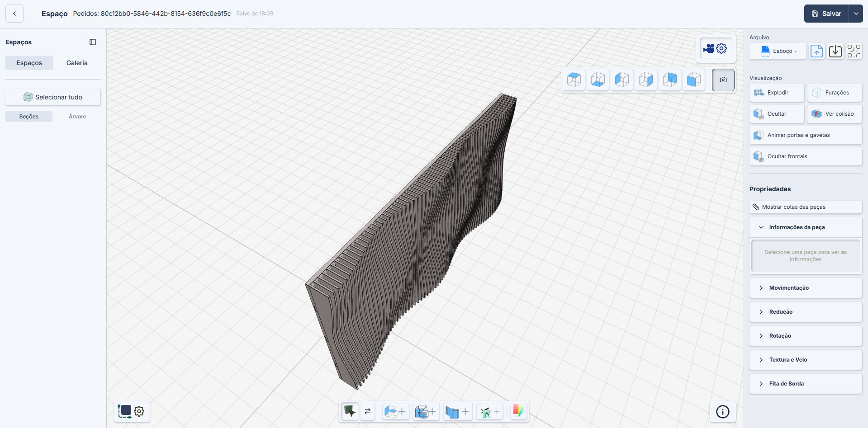Switch to the Espaços tab
This screenshot has width=868, height=428.
[x=29, y=63]
